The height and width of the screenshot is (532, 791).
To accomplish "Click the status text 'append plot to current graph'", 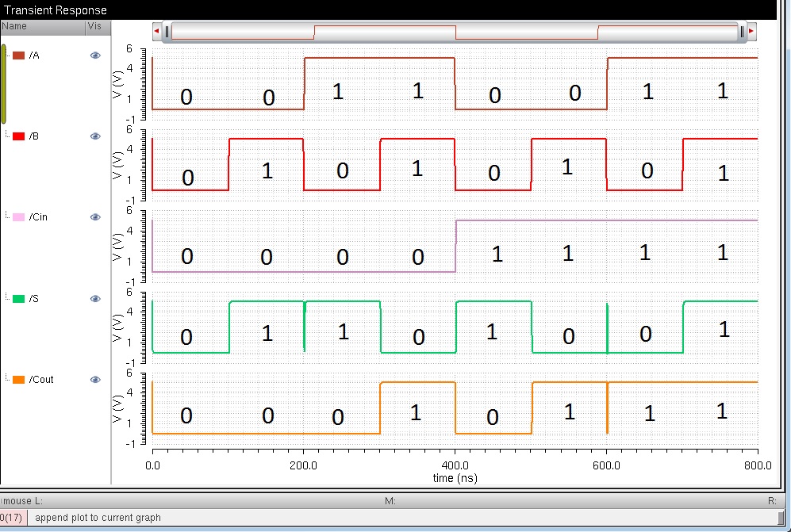I will pos(98,518).
